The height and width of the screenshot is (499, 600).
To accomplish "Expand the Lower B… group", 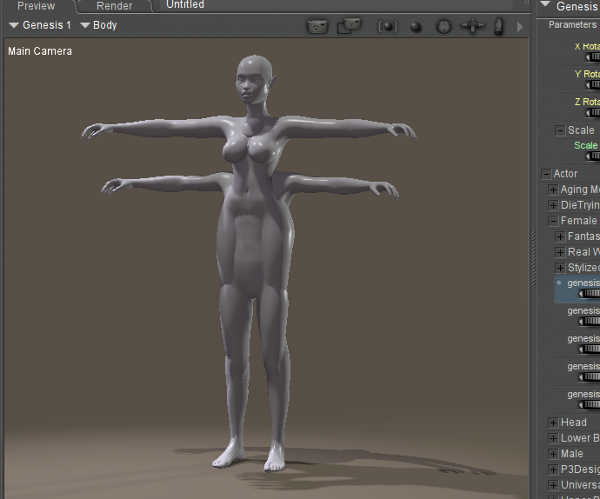I will pyautogui.click(x=553, y=439).
